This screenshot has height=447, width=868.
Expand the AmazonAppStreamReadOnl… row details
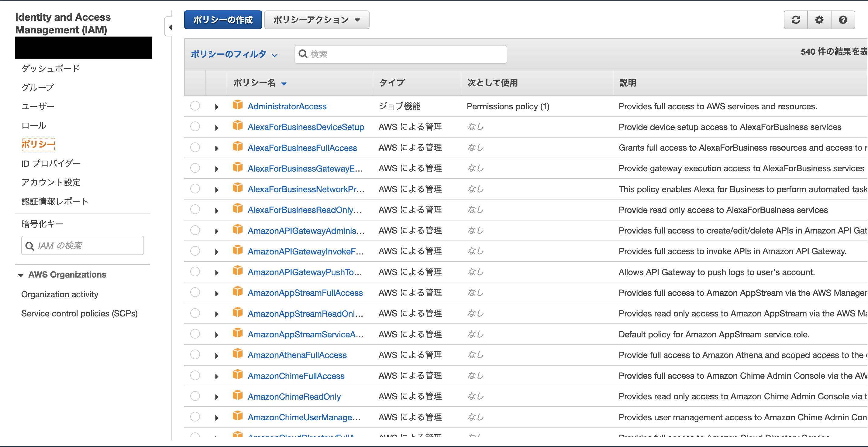217,314
